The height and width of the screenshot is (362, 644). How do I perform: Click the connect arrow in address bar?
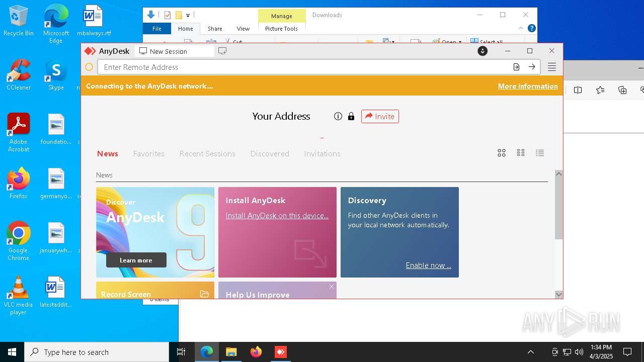click(x=532, y=67)
